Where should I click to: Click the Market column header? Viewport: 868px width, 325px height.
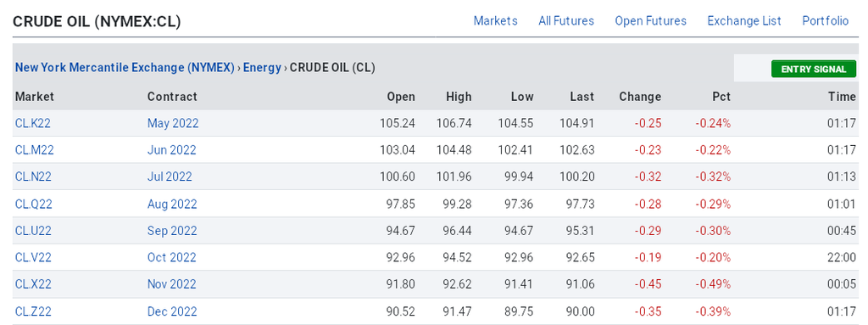(34, 97)
